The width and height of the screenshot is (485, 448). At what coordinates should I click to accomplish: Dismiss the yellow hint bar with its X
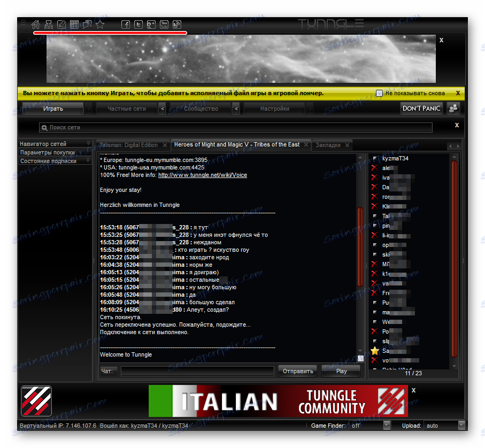click(458, 93)
